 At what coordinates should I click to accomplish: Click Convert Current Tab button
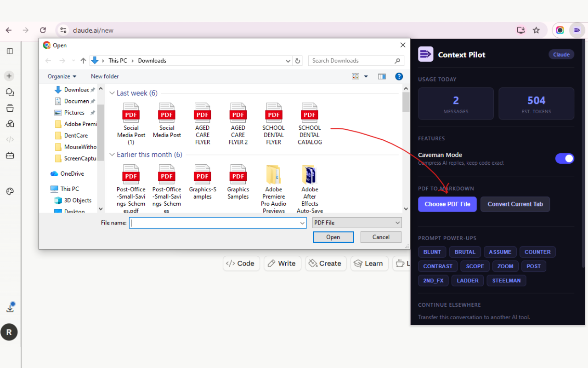515,204
